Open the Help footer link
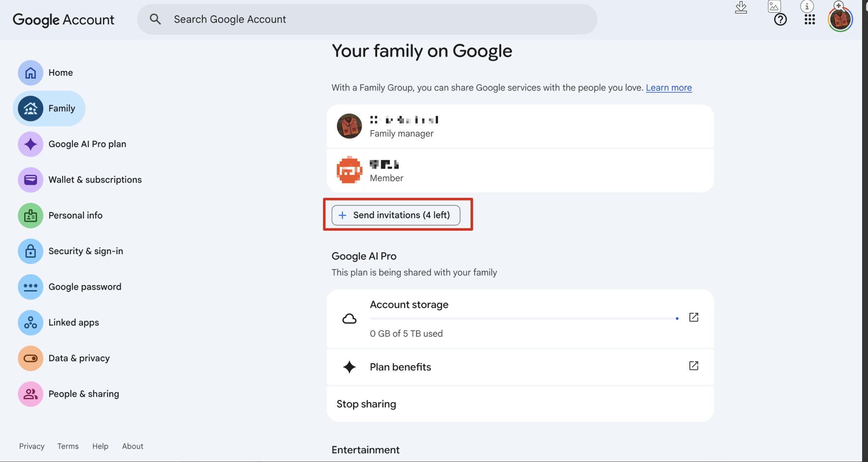This screenshot has height=462, width=868. [x=100, y=446]
